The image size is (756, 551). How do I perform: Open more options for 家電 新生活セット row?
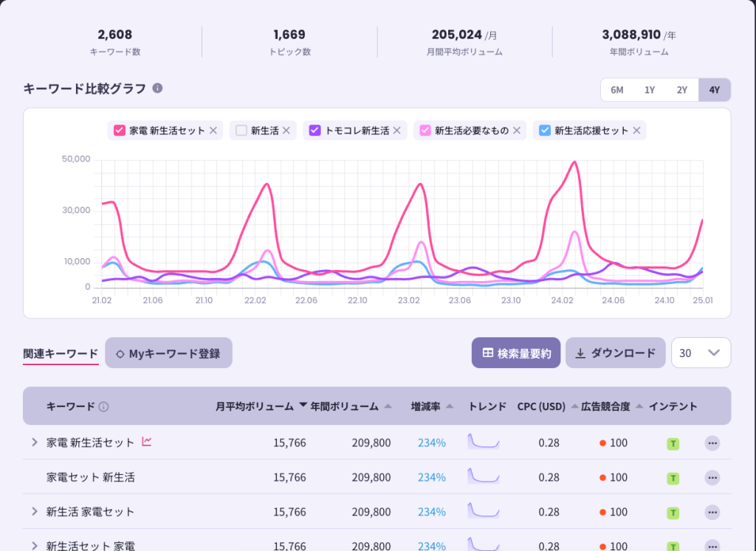click(x=712, y=443)
